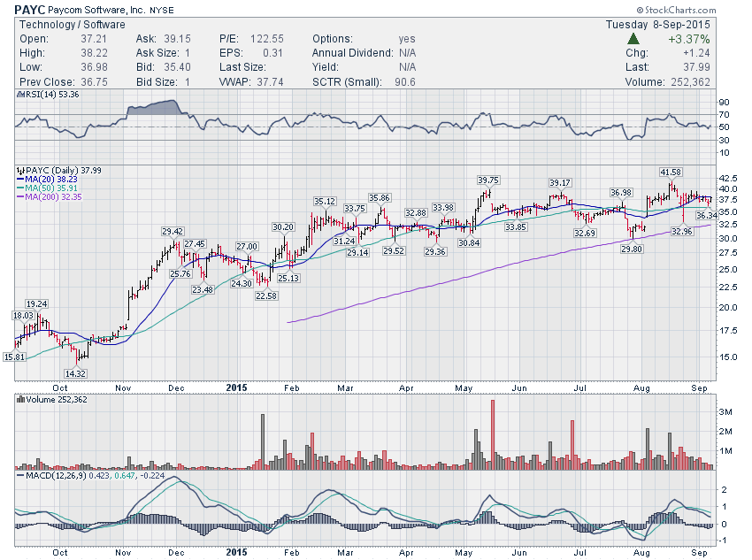Click the 30.20 price label near February
752x560 pixels.
[283, 226]
